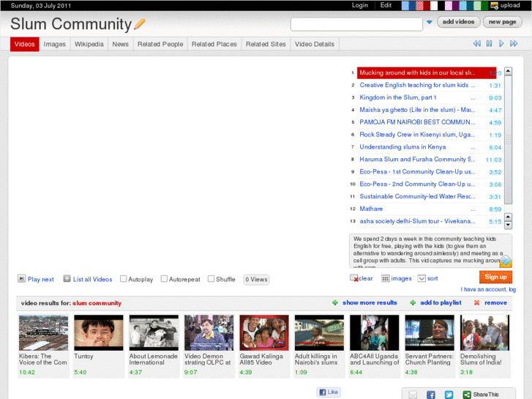532x399 pixels.
Task: Open the Wikipedia tab
Action: (x=89, y=44)
